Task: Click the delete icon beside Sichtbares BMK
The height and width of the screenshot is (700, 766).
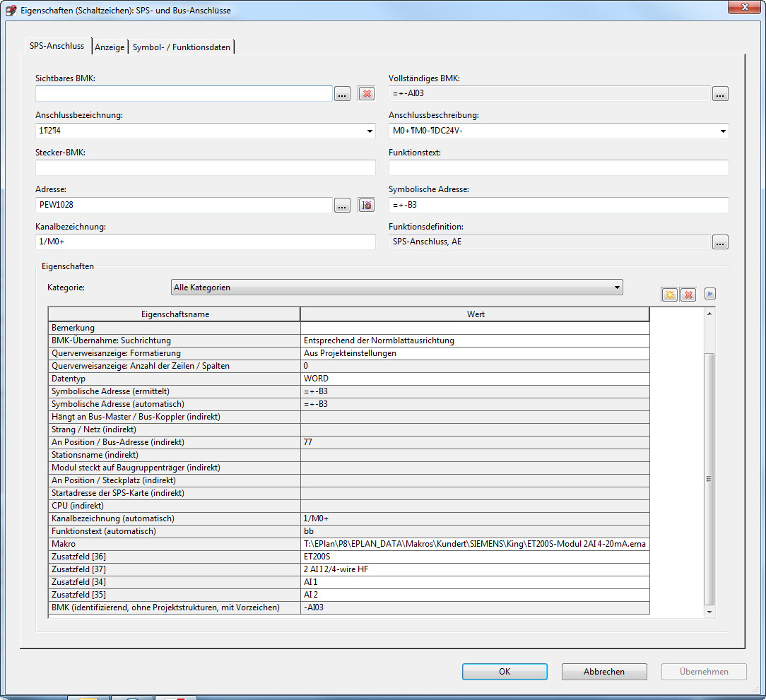Action: (366, 93)
